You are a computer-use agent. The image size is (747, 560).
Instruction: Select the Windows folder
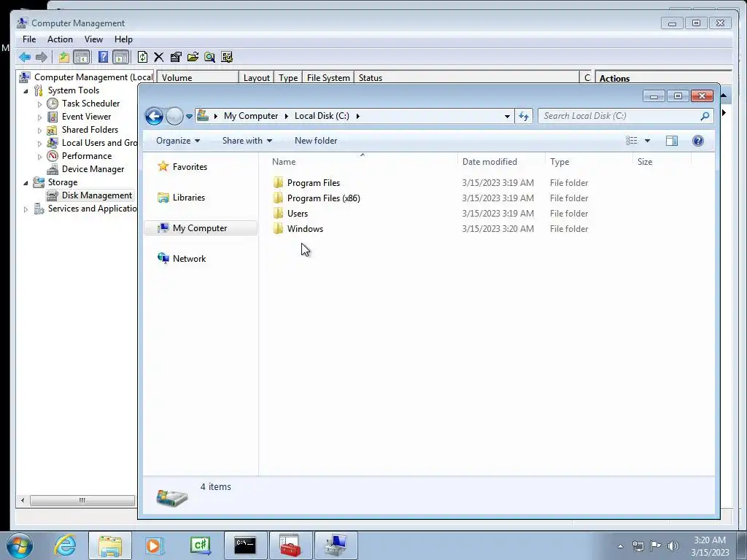click(x=305, y=228)
